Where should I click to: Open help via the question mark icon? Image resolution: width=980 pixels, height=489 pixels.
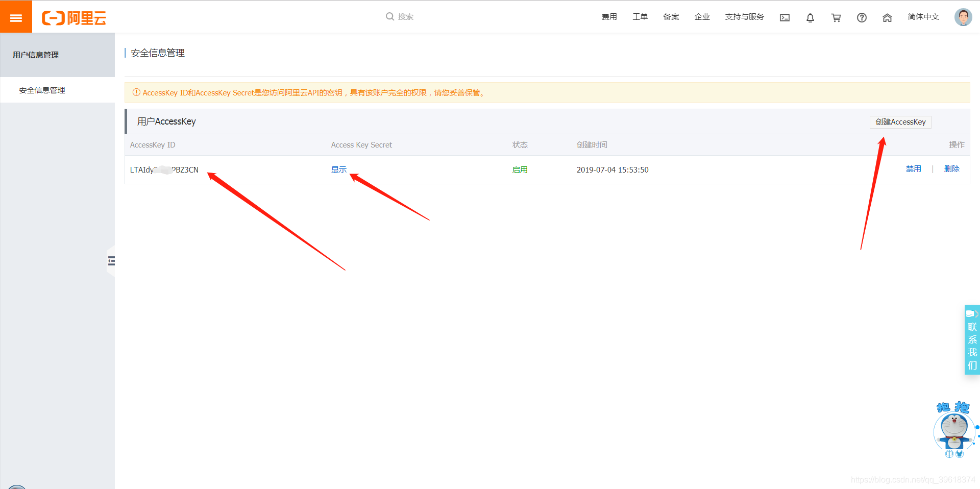click(862, 17)
